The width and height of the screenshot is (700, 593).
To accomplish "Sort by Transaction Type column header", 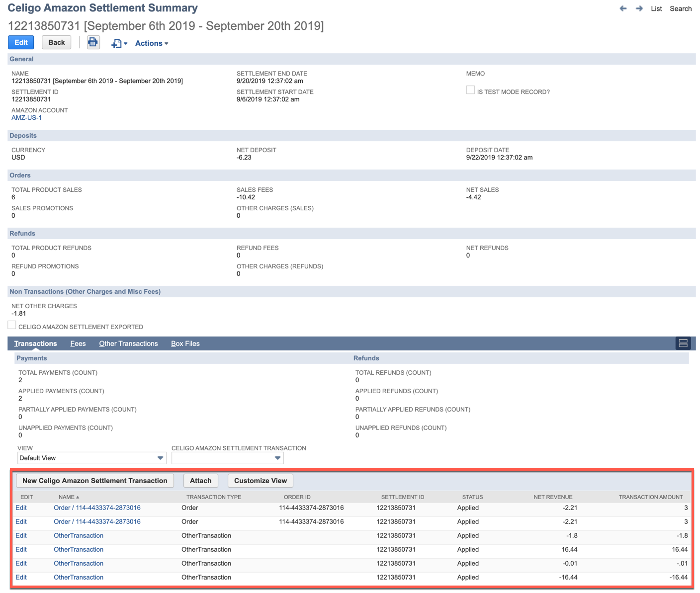I will point(214,497).
